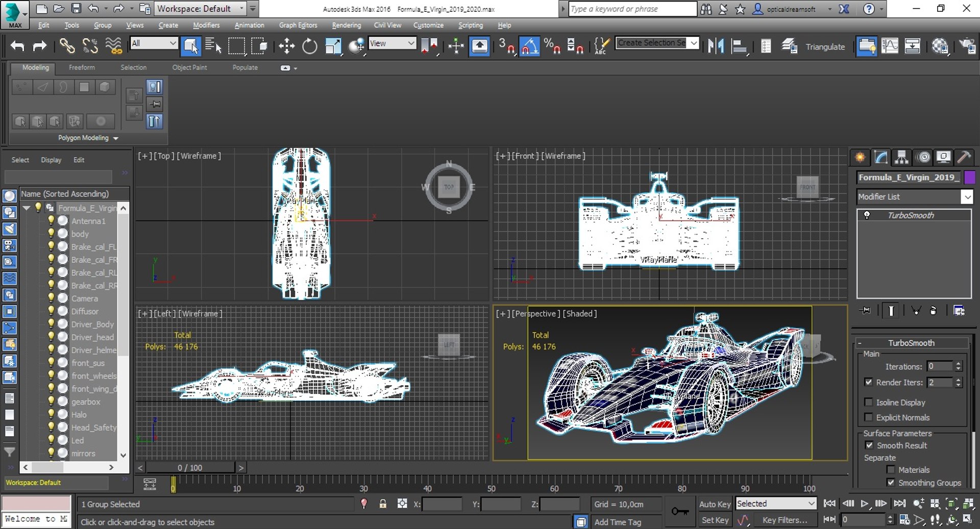Switch to the Object Paint ribbon tab
Viewport: 980px width, 529px height.
point(189,67)
